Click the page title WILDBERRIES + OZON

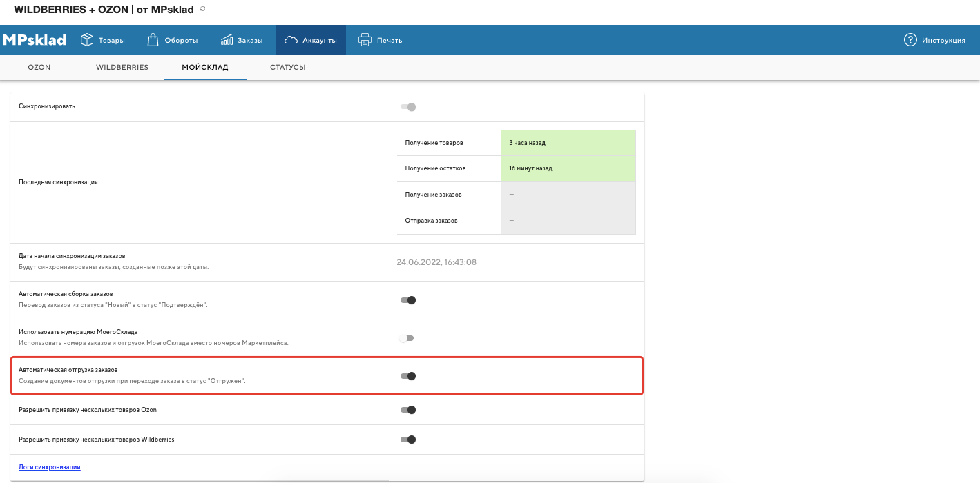(x=104, y=9)
